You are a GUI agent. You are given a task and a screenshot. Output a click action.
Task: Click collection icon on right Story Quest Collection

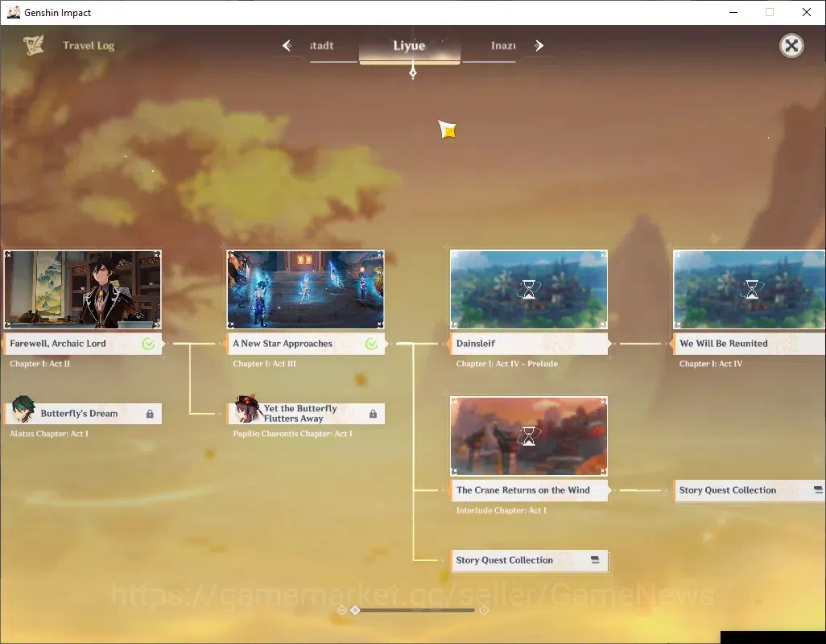click(818, 489)
